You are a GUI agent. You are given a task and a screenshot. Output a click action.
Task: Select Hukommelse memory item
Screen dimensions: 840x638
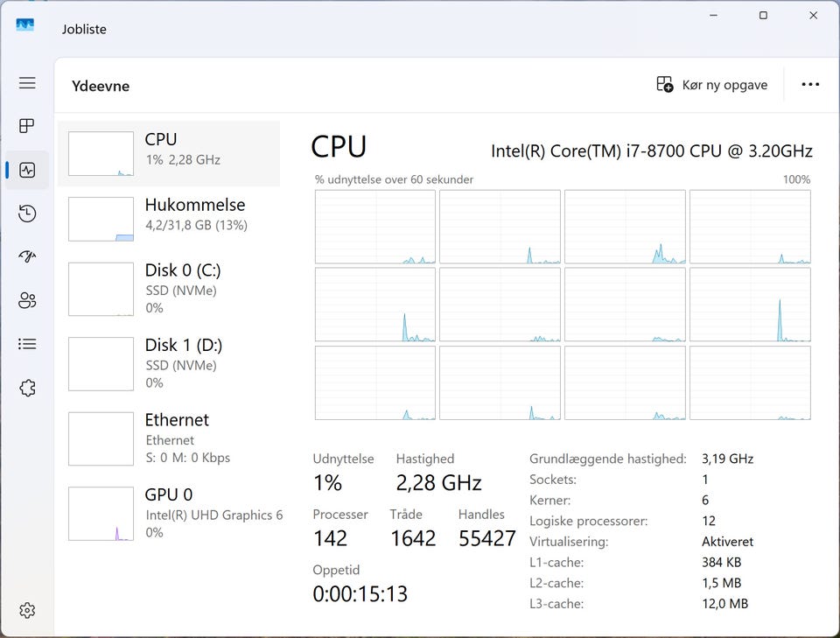click(x=169, y=219)
